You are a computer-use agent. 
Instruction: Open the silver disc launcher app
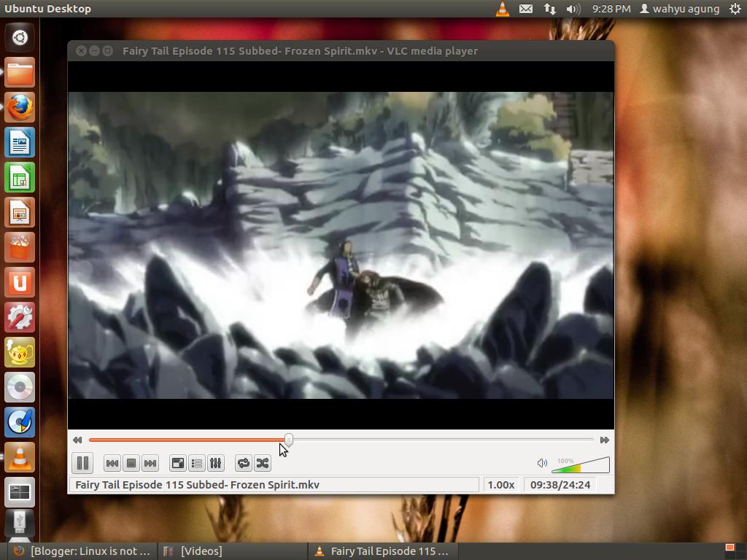click(20, 387)
